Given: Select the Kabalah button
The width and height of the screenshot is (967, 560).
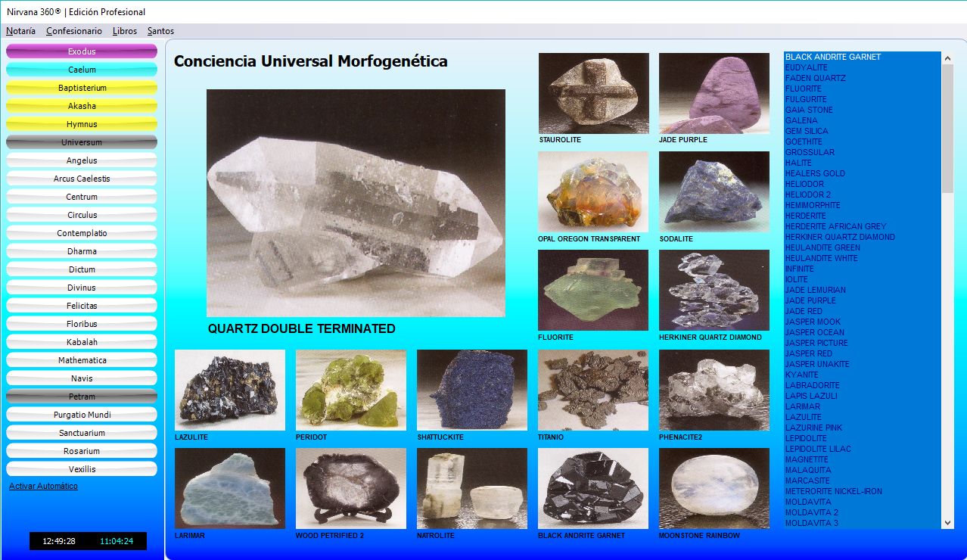Looking at the screenshot, I should 82,342.
